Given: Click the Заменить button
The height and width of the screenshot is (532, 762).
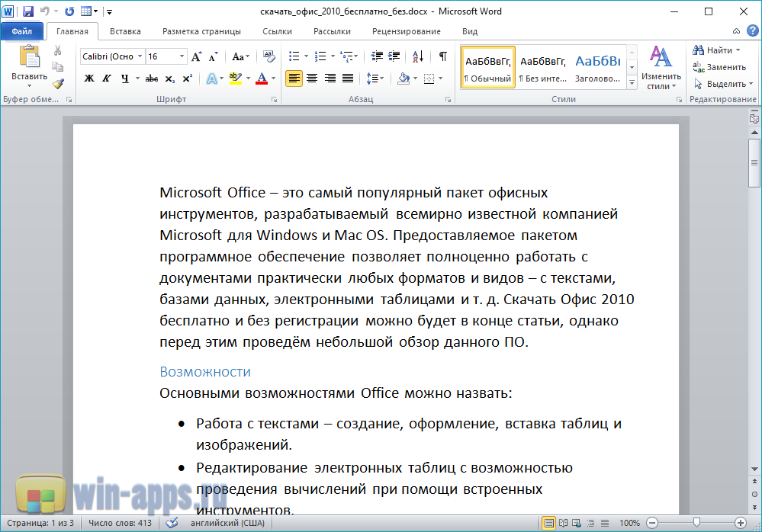Looking at the screenshot, I should (x=719, y=67).
